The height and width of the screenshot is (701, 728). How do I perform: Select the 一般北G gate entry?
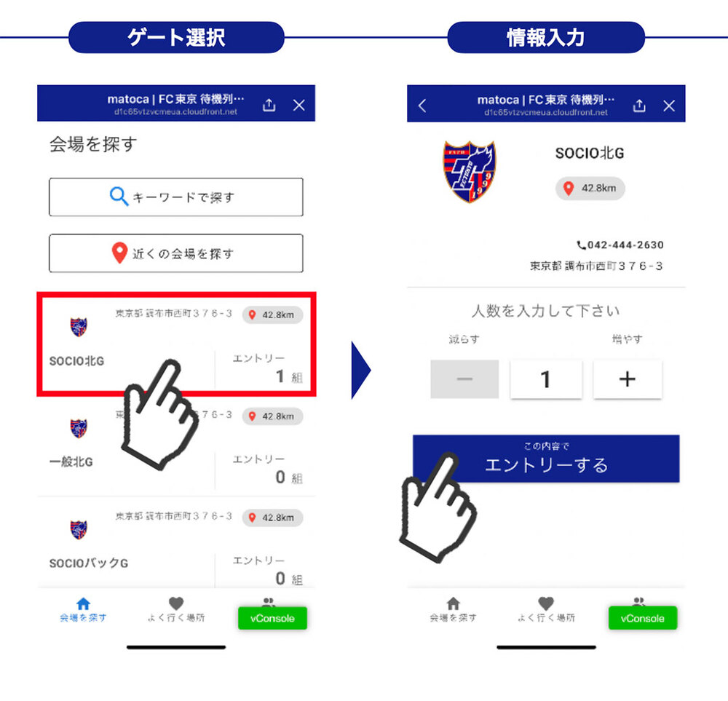point(176,445)
